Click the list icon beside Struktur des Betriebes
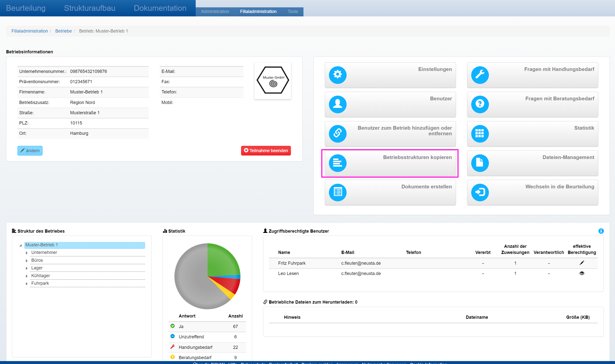Screen dimensions: 615x364 14,231
